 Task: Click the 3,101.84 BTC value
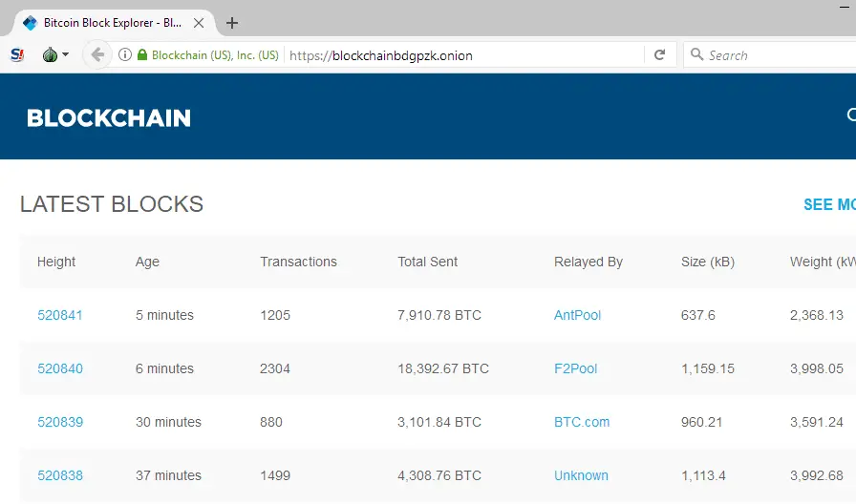(439, 422)
